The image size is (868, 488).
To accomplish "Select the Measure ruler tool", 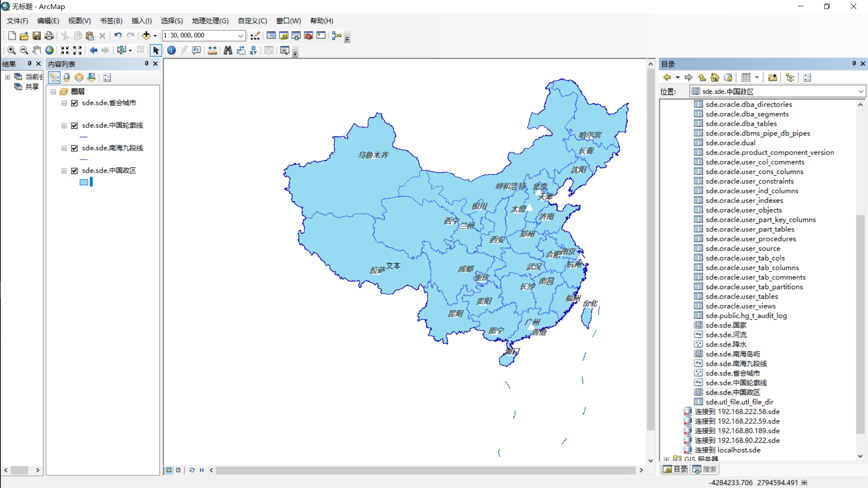I will tap(212, 50).
